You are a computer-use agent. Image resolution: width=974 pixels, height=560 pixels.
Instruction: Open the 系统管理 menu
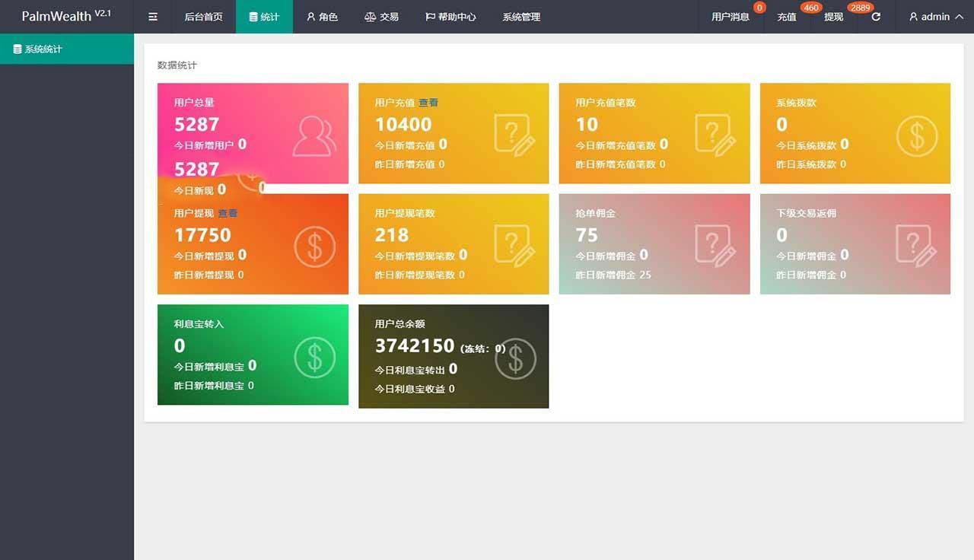(521, 17)
